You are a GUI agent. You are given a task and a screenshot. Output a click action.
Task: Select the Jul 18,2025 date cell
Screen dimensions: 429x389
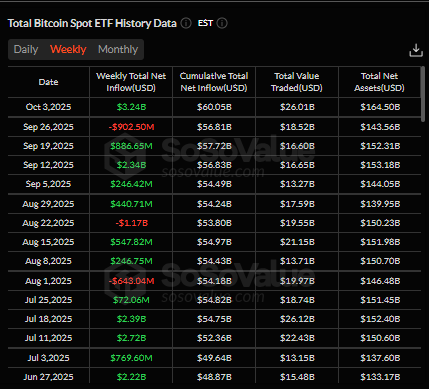(49, 319)
